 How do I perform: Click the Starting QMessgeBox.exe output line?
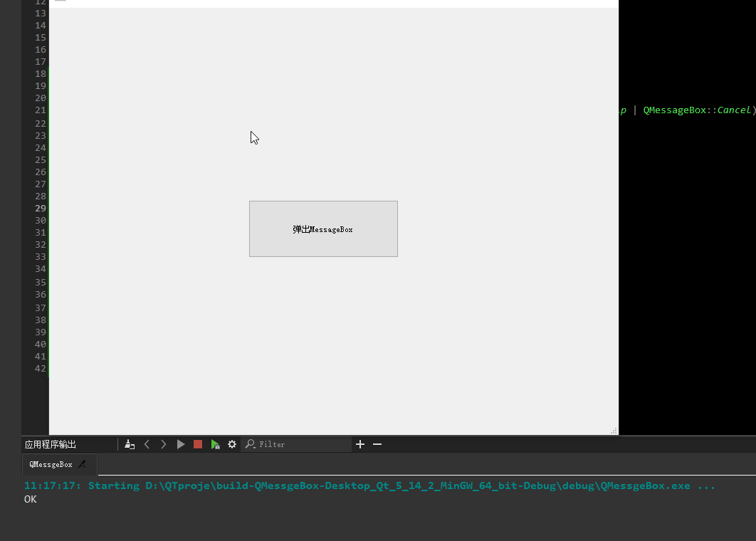click(369, 485)
